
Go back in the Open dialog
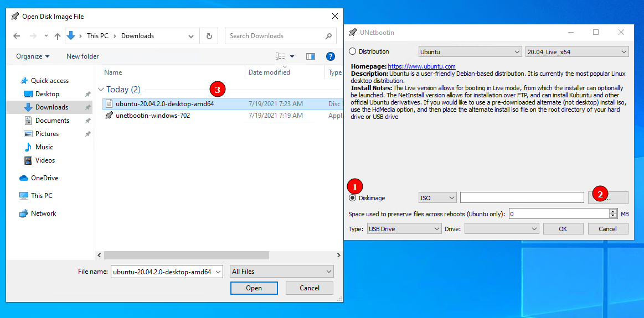17,36
